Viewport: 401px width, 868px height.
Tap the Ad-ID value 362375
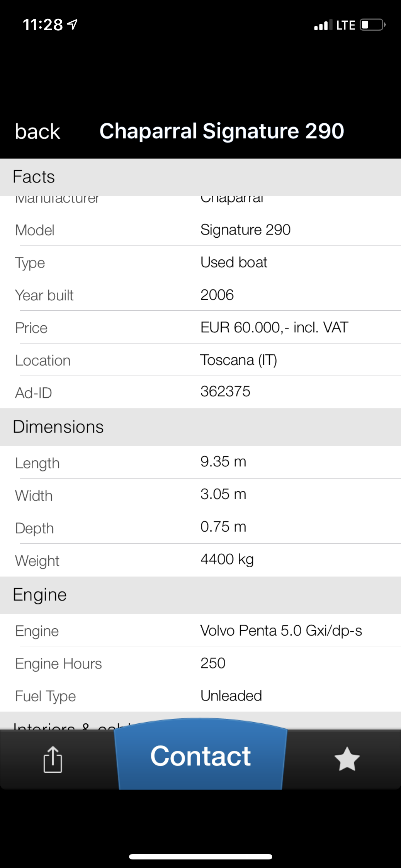[x=225, y=392]
